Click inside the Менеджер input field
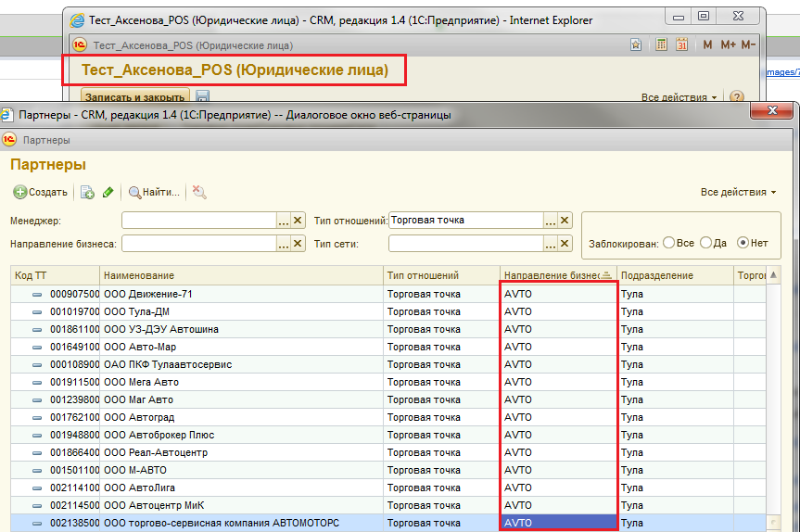The height and width of the screenshot is (532, 800). (x=199, y=221)
